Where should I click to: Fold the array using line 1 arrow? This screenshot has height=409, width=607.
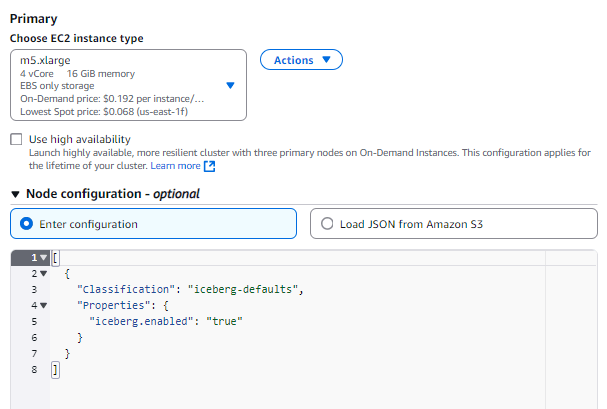tap(45, 258)
